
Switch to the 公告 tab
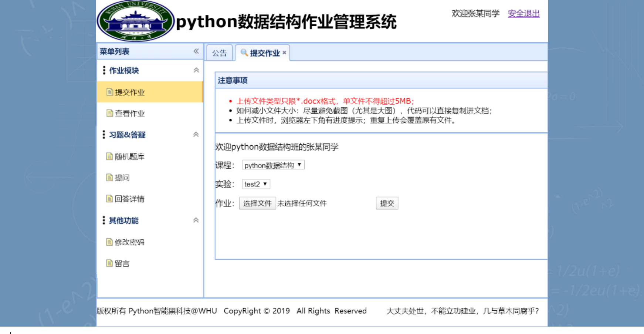220,53
